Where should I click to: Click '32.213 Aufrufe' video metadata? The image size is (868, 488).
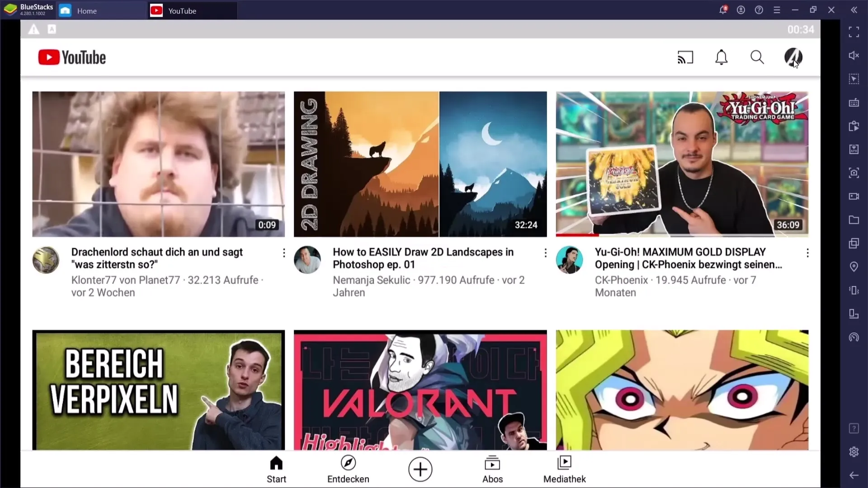(x=223, y=280)
